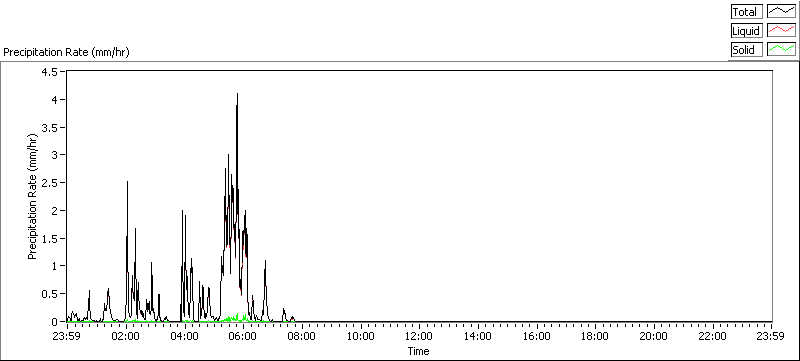Screen dimensions: 800x361
Task: Select the Liquid legend label
Action: (x=746, y=31)
